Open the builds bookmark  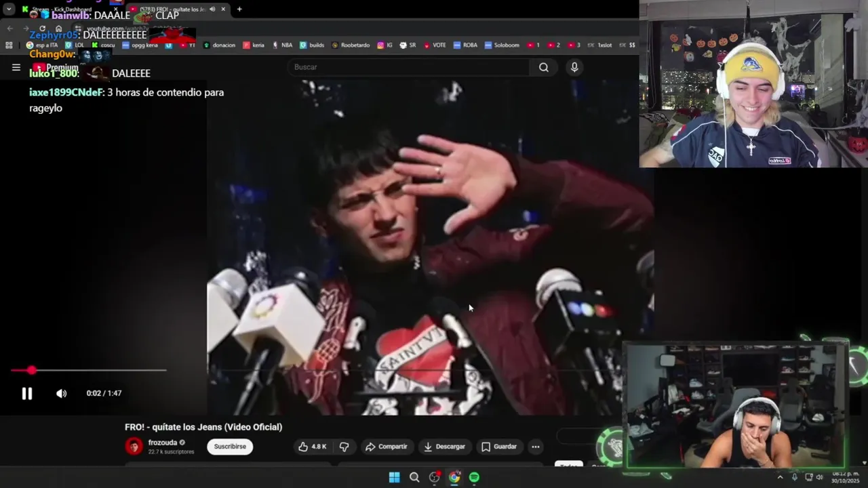tap(312, 45)
